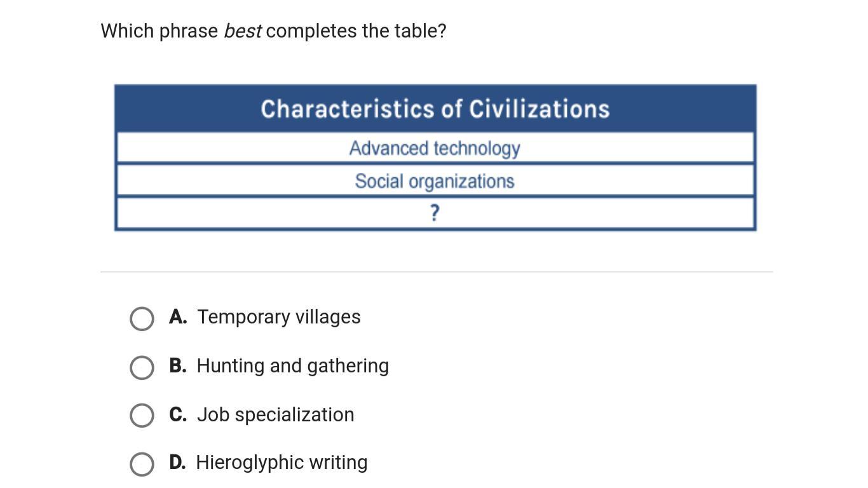The height and width of the screenshot is (488, 868).
Task: Click the question text 'Which phrase'
Action: click(159, 30)
